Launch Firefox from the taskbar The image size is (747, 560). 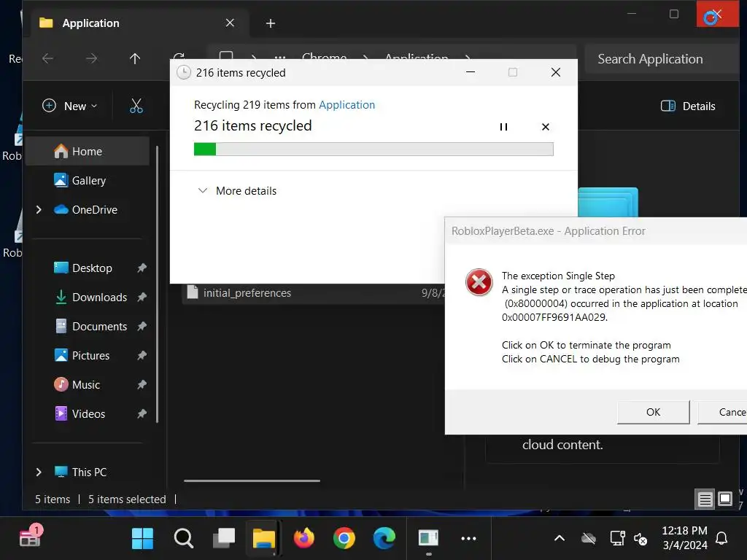click(x=304, y=539)
